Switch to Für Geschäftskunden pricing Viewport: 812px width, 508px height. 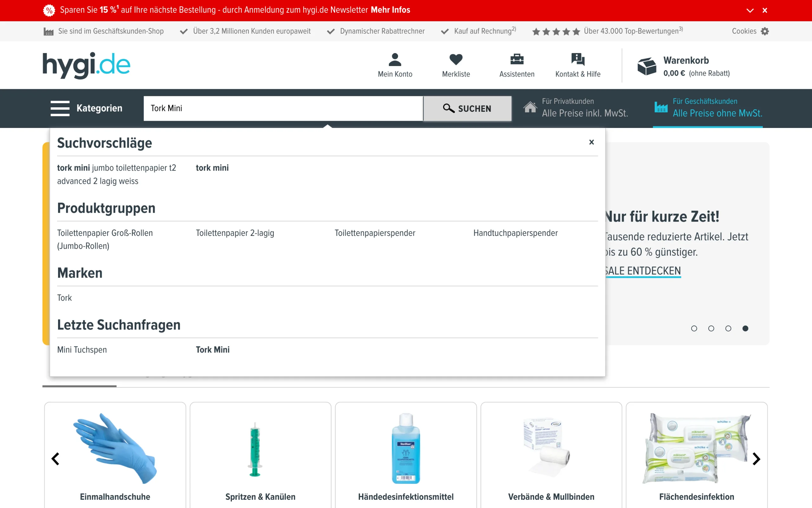point(708,108)
